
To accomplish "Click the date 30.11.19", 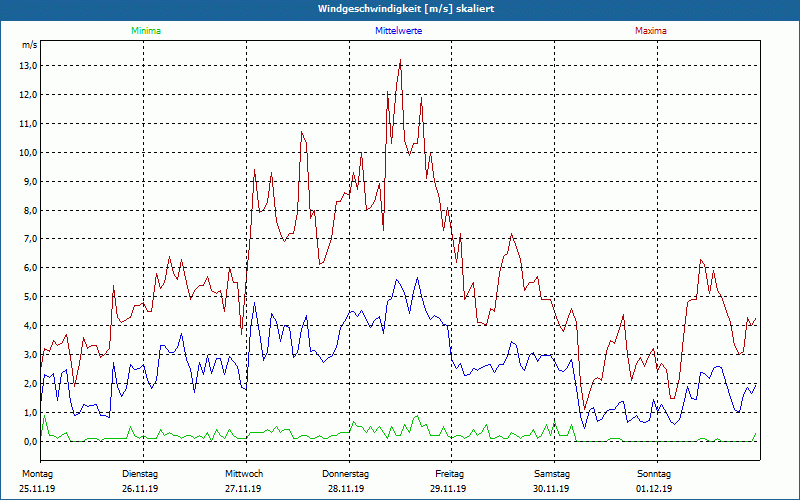I will tap(551, 489).
